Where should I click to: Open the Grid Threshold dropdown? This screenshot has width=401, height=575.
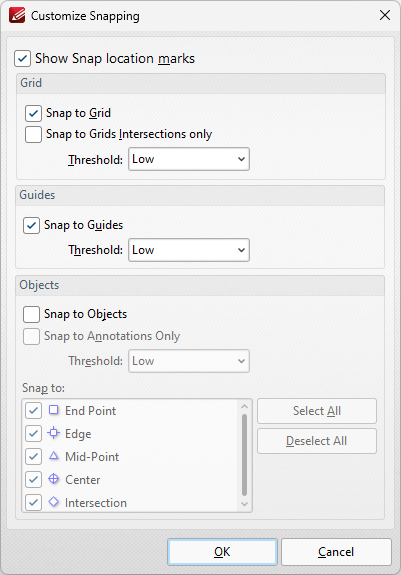pos(189,159)
